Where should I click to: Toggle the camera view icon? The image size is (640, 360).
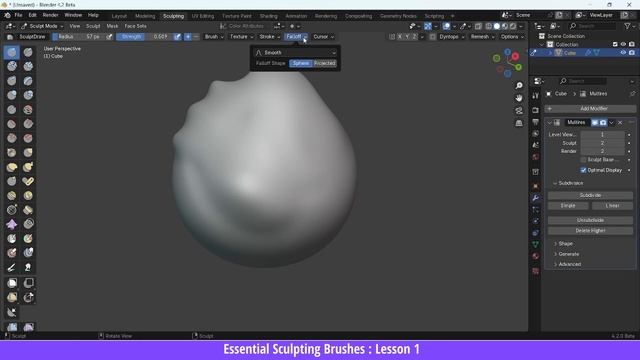click(519, 111)
